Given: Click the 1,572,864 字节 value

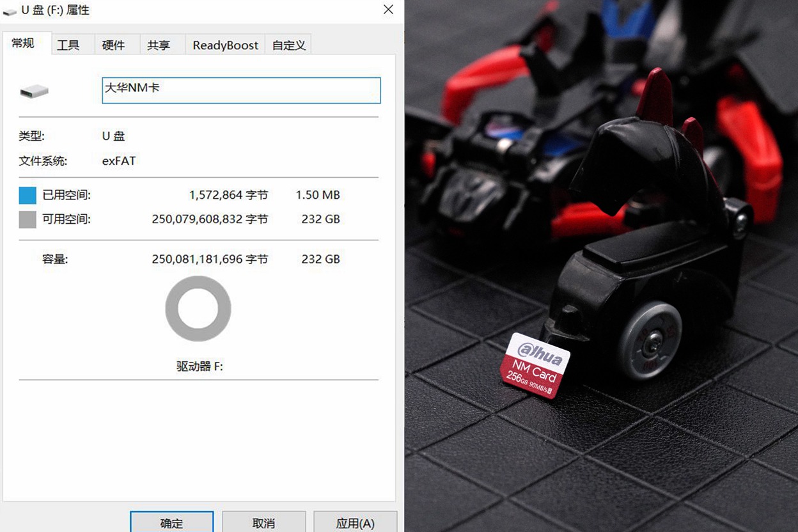Looking at the screenshot, I should [228, 195].
